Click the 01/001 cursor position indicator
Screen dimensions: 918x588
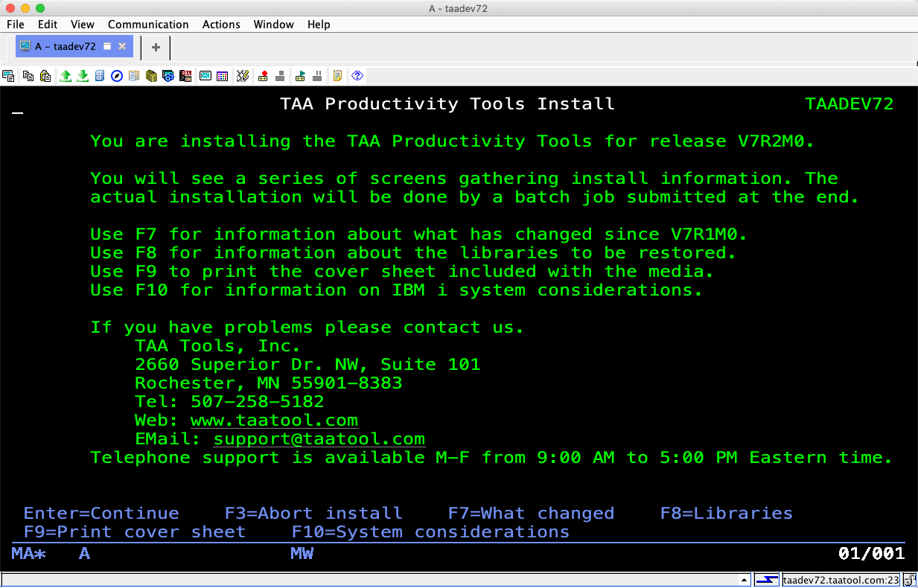872,554
